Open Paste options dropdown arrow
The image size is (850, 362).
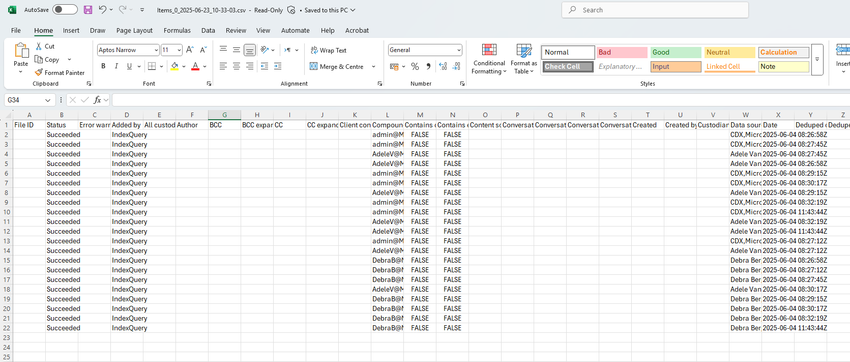[21, 72]
